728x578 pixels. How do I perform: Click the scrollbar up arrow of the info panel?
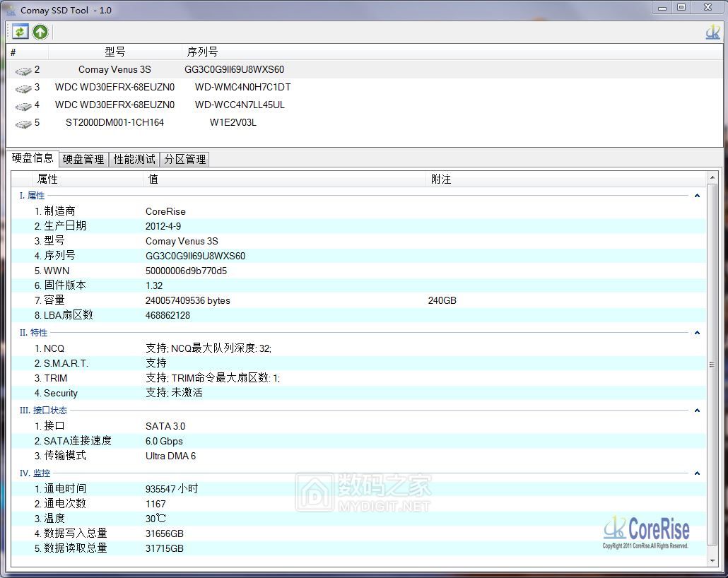(712, 177)
